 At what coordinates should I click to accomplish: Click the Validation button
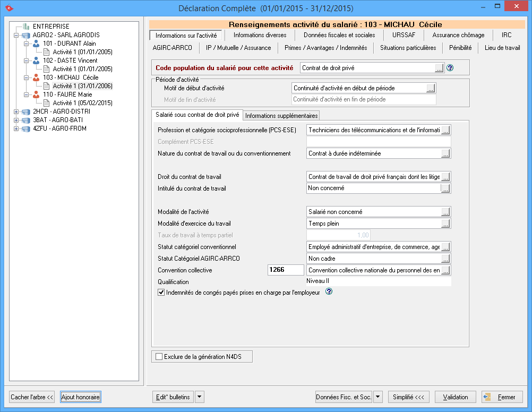click(x=455, y=397)
